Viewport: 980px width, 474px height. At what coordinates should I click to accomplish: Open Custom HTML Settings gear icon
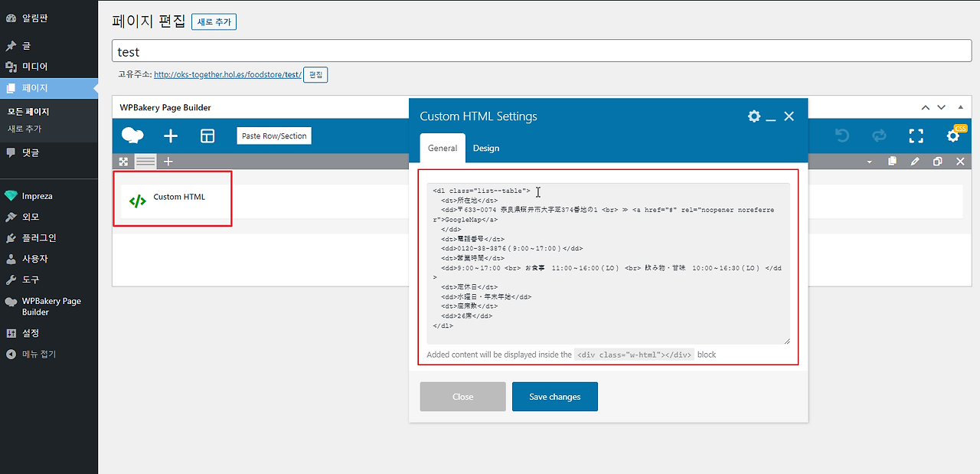(754, 116)
